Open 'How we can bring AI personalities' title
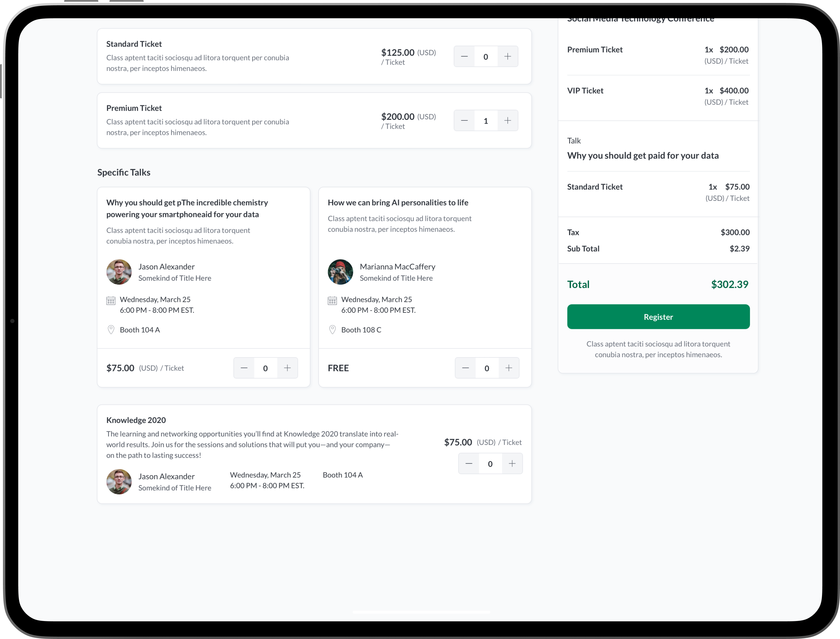Screen dimensions: 840x639 pyautogui.click(x=398, y=203)
